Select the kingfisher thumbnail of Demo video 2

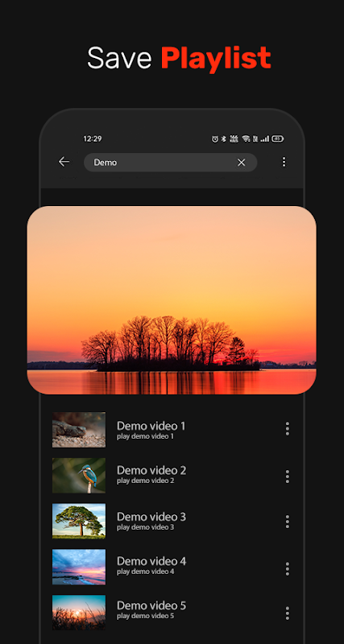pos(79,476)
